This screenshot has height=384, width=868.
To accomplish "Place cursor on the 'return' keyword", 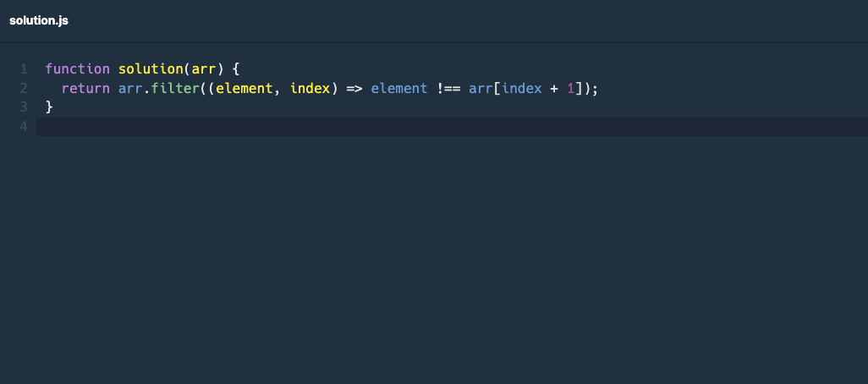I will (85, 88).
